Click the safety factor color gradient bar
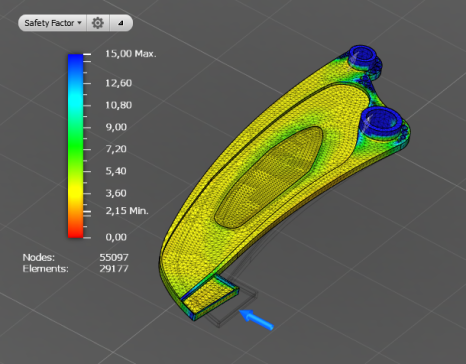This screenshot has height=364, width=466. (76, 146)
